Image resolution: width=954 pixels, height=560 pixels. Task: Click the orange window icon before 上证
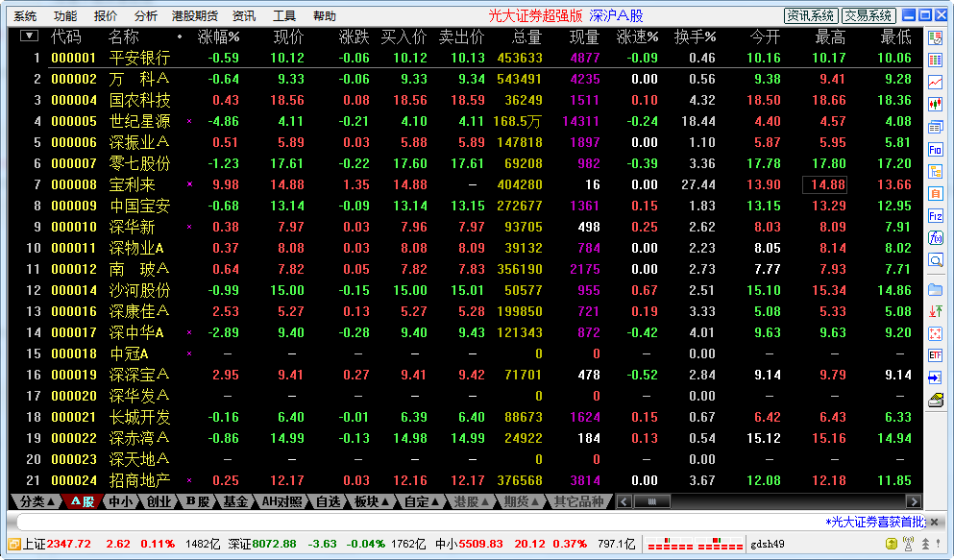[x=14, y=544]
